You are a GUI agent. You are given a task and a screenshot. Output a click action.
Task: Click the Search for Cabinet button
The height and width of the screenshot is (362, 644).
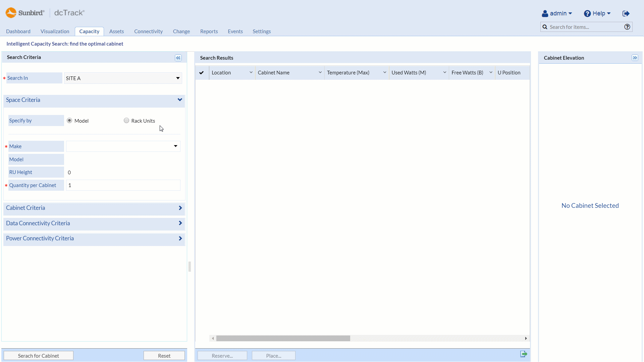[39, 356]
